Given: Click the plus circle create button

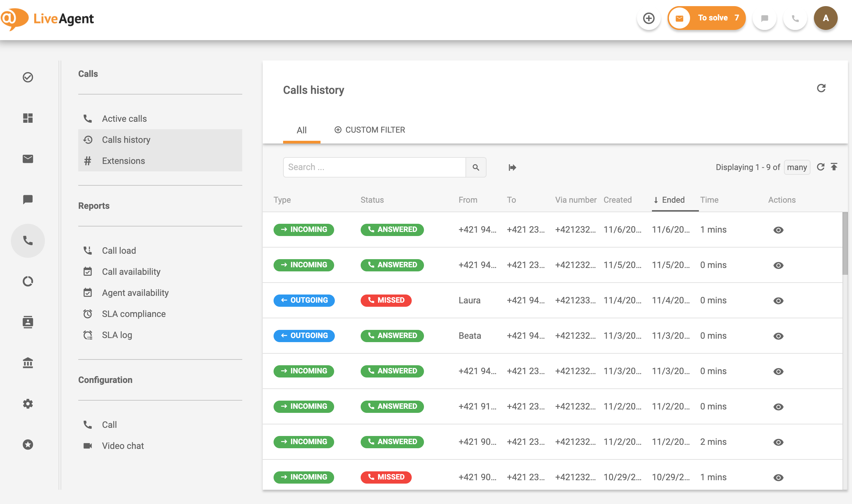Looking at the screenshot, I should coord(649,18).
